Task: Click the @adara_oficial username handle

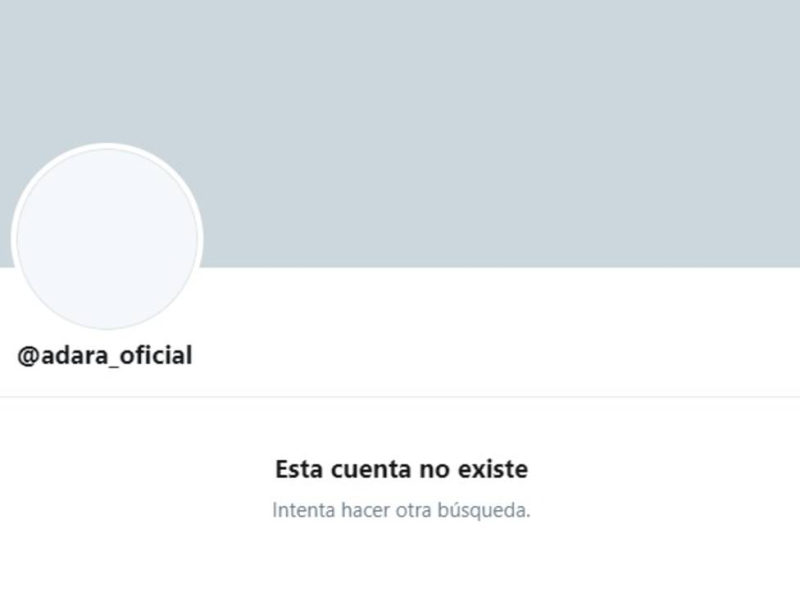Action: [x=105, y=355]
